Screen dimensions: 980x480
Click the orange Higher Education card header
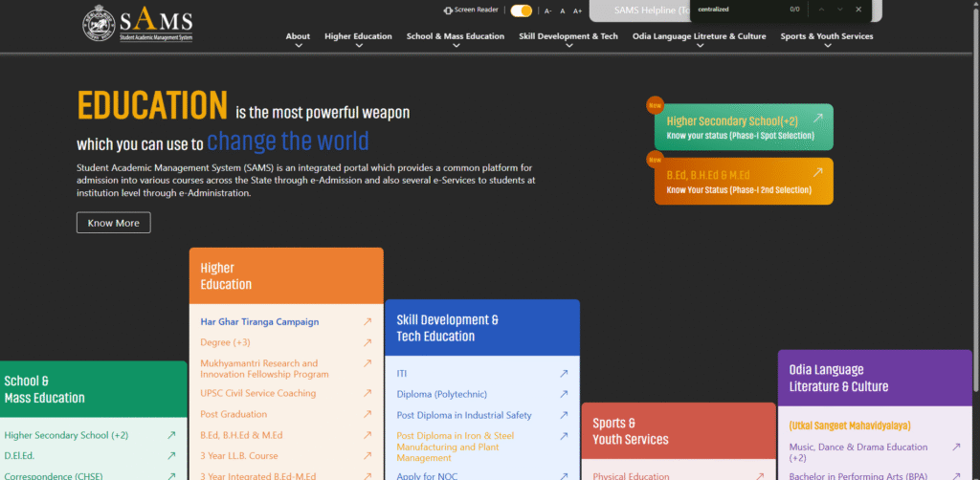(286, 276)
